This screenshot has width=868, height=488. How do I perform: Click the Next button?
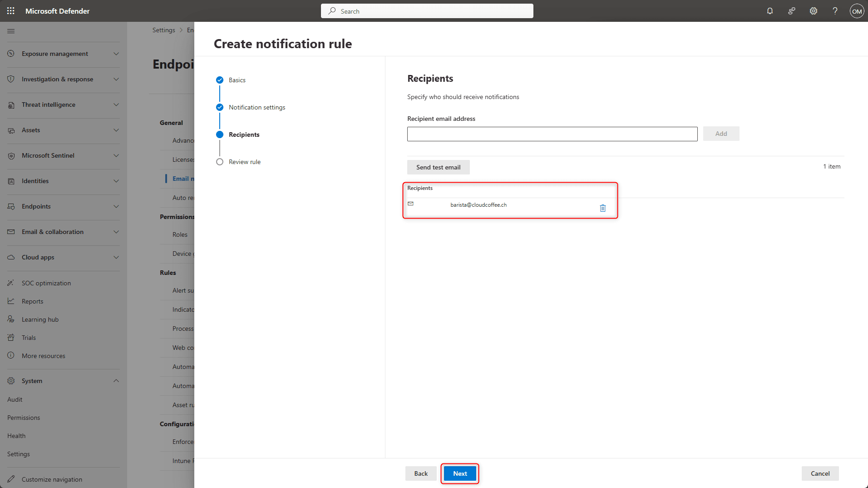459,473
